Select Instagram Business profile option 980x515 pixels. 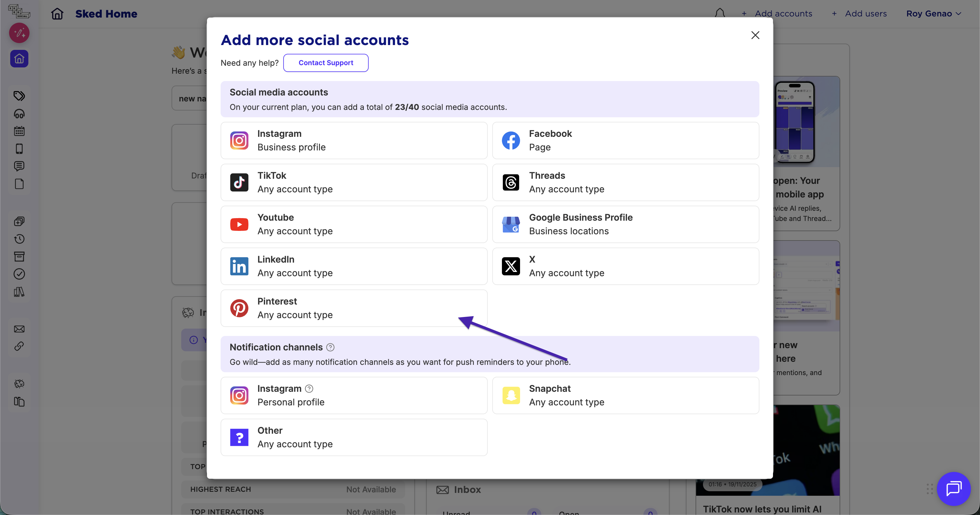(x=354, y=140)
